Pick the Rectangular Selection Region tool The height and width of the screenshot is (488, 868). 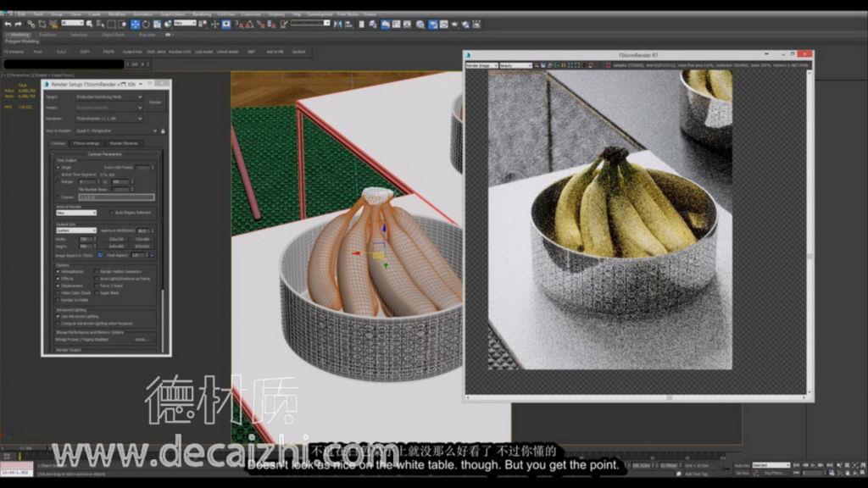click(x=111, y=25)
